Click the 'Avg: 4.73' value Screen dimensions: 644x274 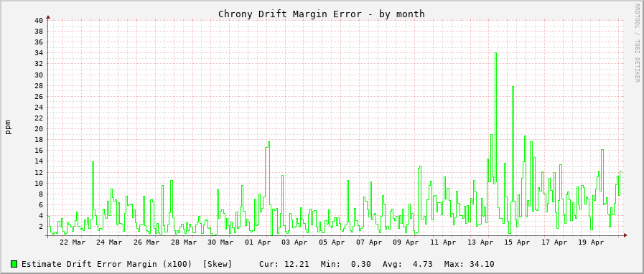[407, 264]
